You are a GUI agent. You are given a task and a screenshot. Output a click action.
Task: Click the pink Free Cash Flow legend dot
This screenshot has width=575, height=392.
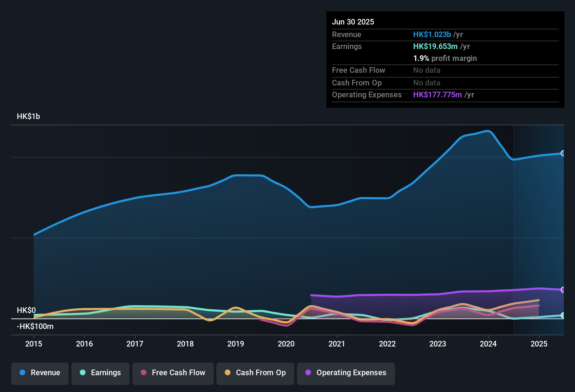pyautogui.click(x=144, y=373)
